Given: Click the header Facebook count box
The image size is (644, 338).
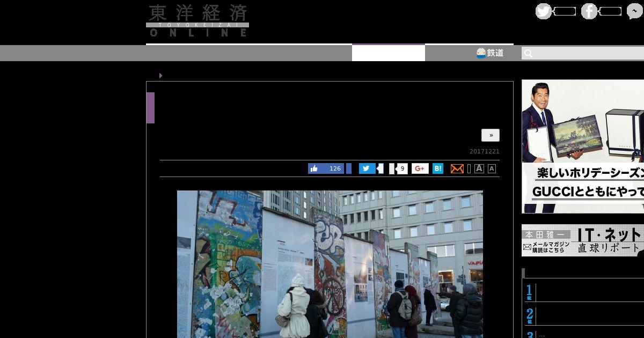Looking at the screenshot, I should (x=610, y=11).
